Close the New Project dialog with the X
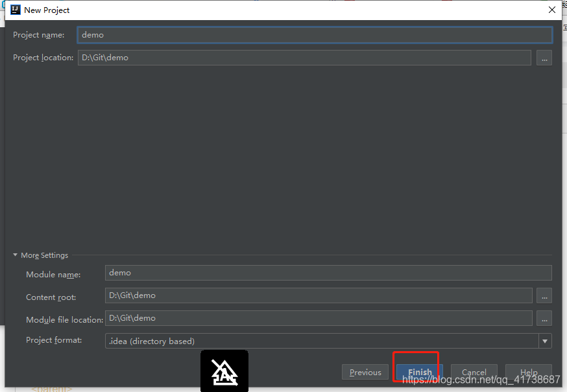The width and height of the screenshot is (567, 392). click(552, 10)
